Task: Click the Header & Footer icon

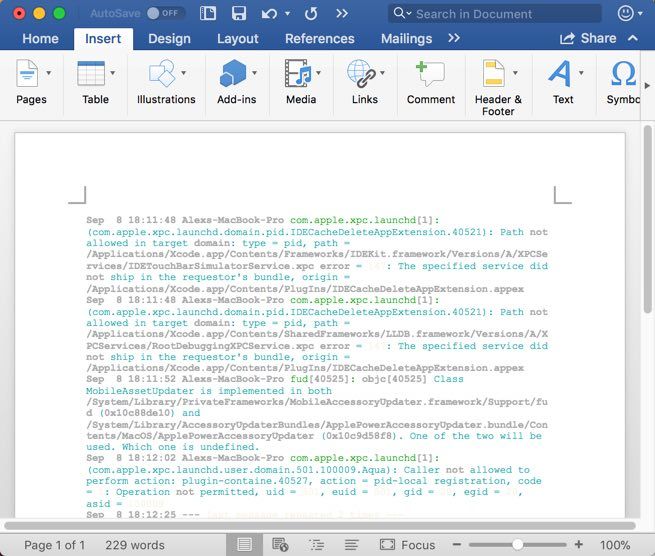Action: tap(494, 73)
